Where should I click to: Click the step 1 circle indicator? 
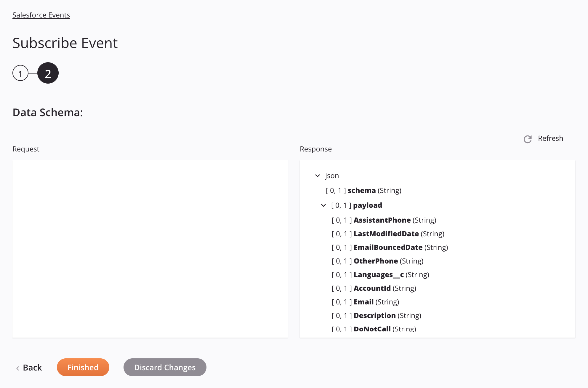coord(20,73)
